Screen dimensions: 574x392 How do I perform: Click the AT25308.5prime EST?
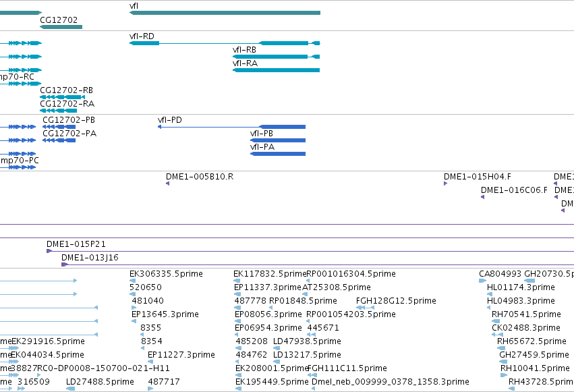pyautogui.click(x=305, y=294)
